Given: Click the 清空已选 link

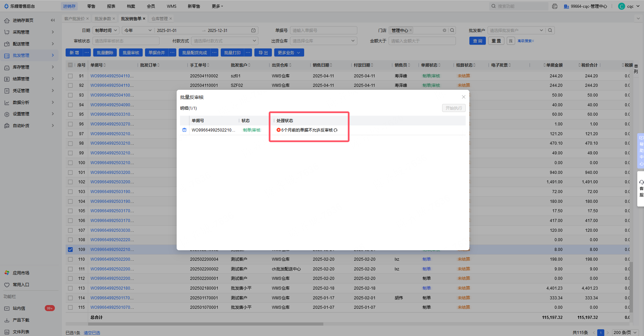Looking at the screenshot, I should [92, 333].
